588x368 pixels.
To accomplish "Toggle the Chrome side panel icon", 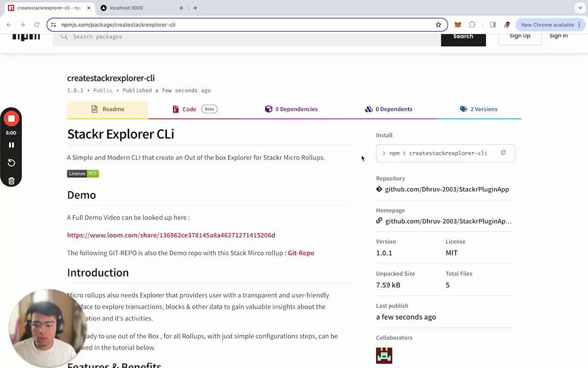I will coord(493,25).
